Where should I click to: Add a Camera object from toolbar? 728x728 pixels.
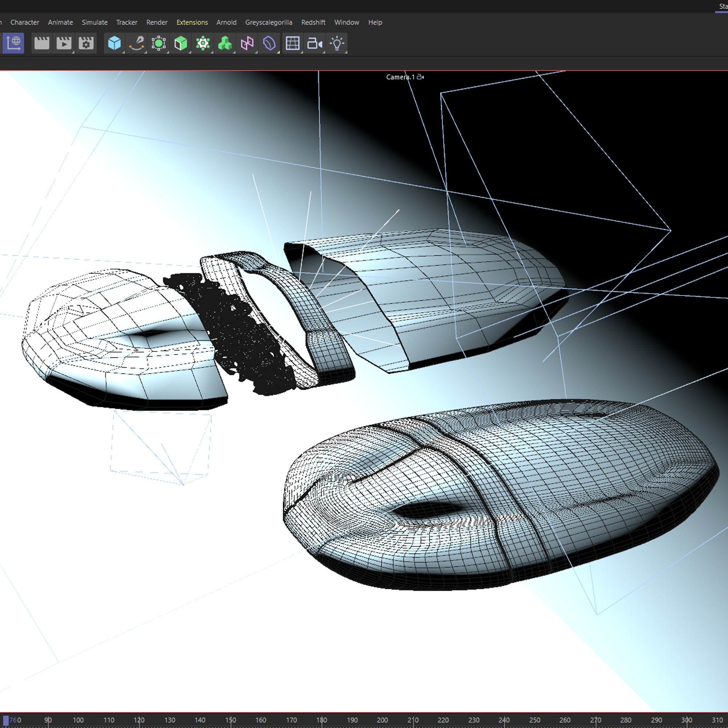click(314, 43)
